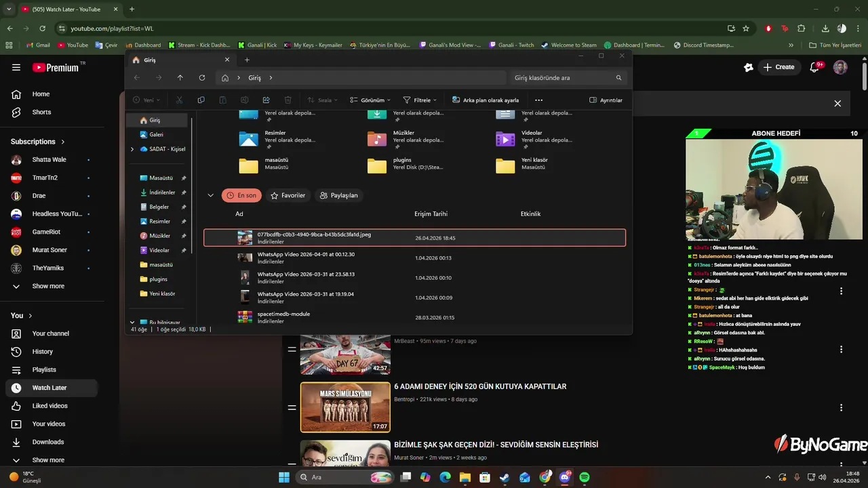The image size is (868, 488).
Task: Open the Filtrele dropdown
Action: tap(420, 100)
